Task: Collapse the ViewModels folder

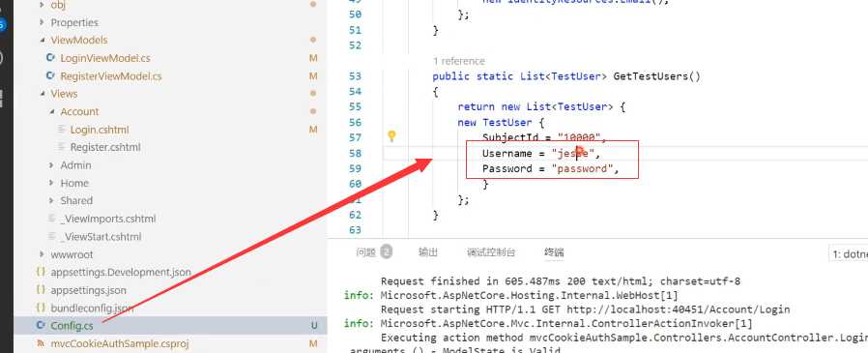Action: pyautogui.click(x=43, y=41)
